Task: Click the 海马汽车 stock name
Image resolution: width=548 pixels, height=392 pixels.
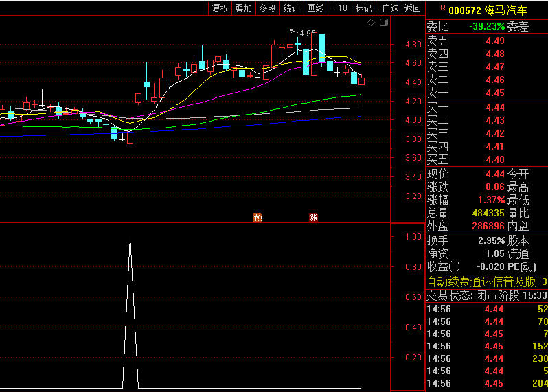Action: point(505,10)
